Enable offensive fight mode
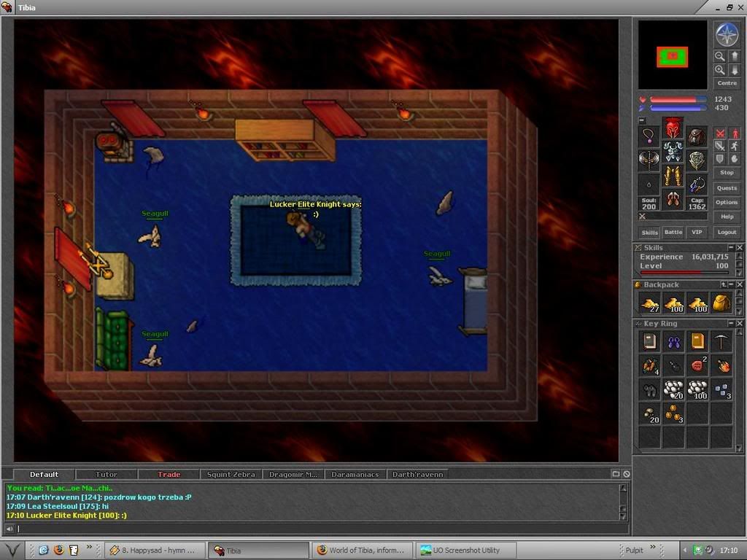 tap(720, 134)
